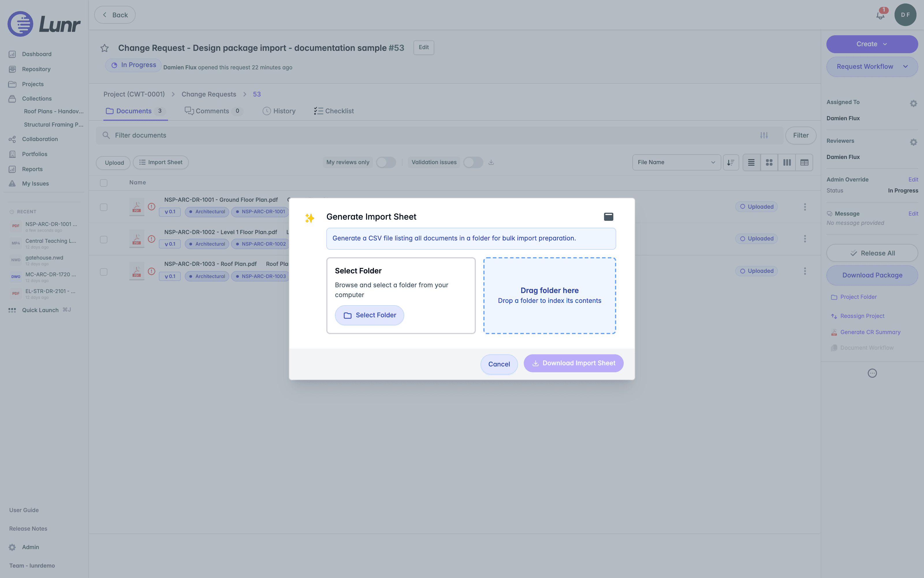Click warning icon on NSP-ARC-DR-1001 row
Image resolution: width=924 pixels, height=578 pixels.
[x=152, y=207]
